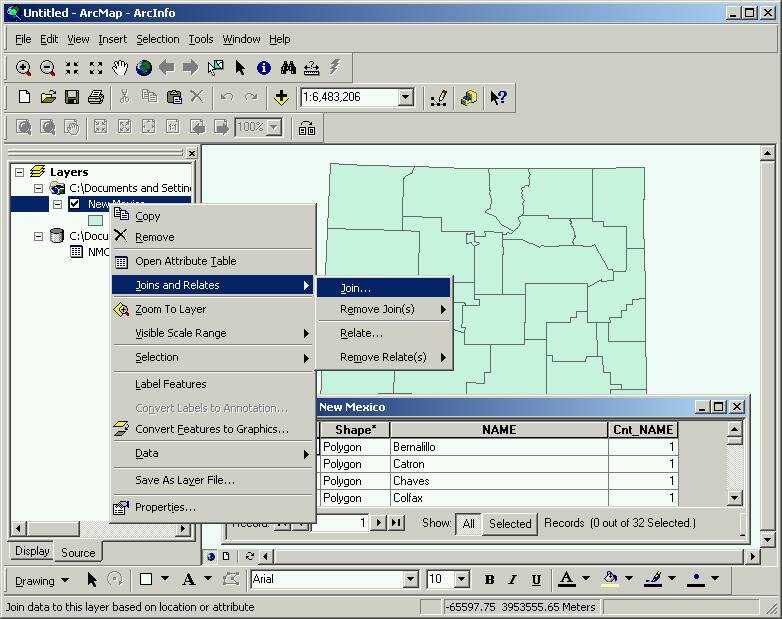Viewport: 782px width, 619px height.
Task: Open the font size dropdown
Action: 462,579
